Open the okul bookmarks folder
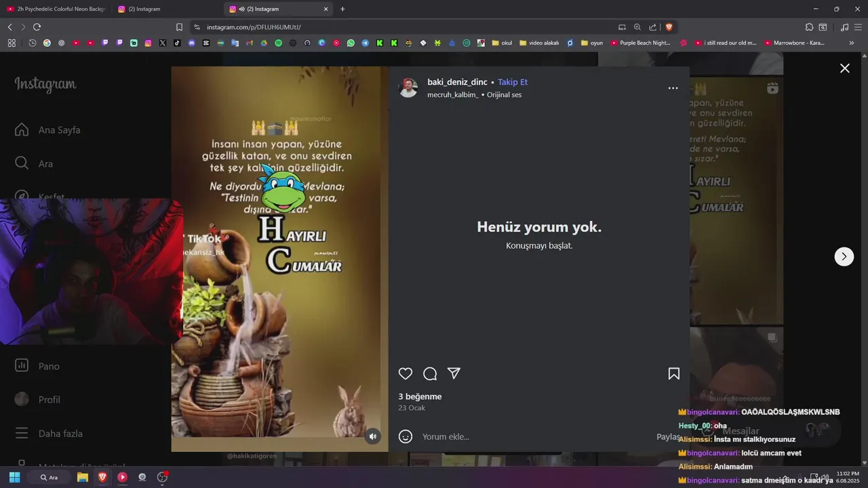This screenshot has height=488, width=868. point(502,43)
